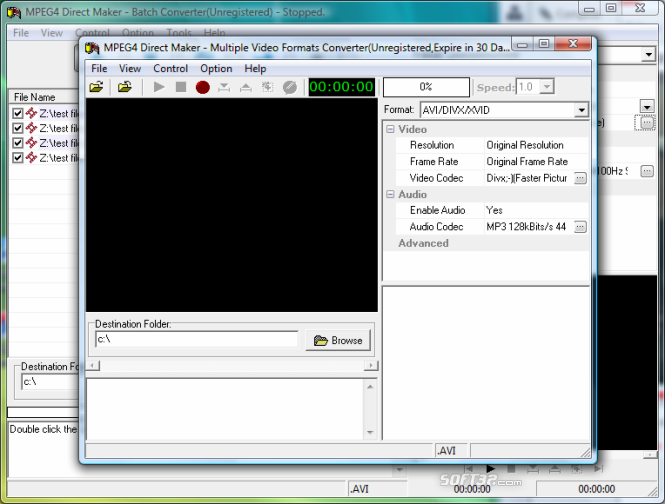Set mark-out point toolbar icon
Screen dimensions: 665x504
pos(246,87)
